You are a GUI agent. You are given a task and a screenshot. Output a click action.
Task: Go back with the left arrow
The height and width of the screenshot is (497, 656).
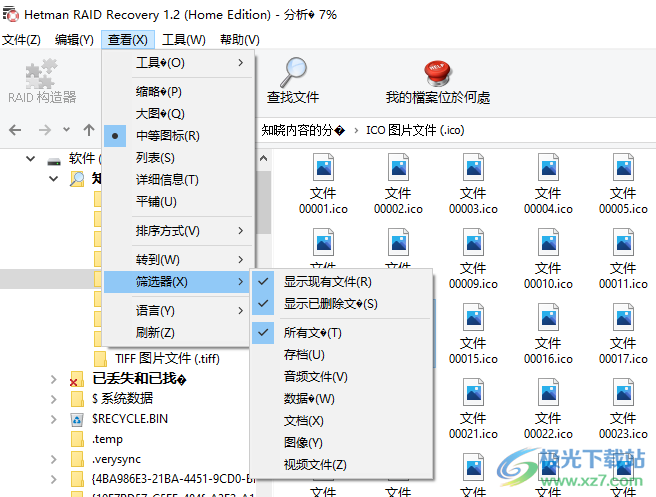pos(15,130)
